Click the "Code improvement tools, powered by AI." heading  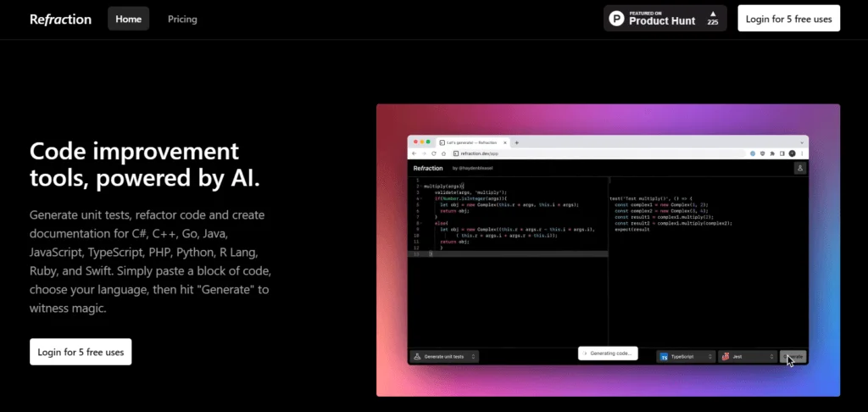[144, 164]
